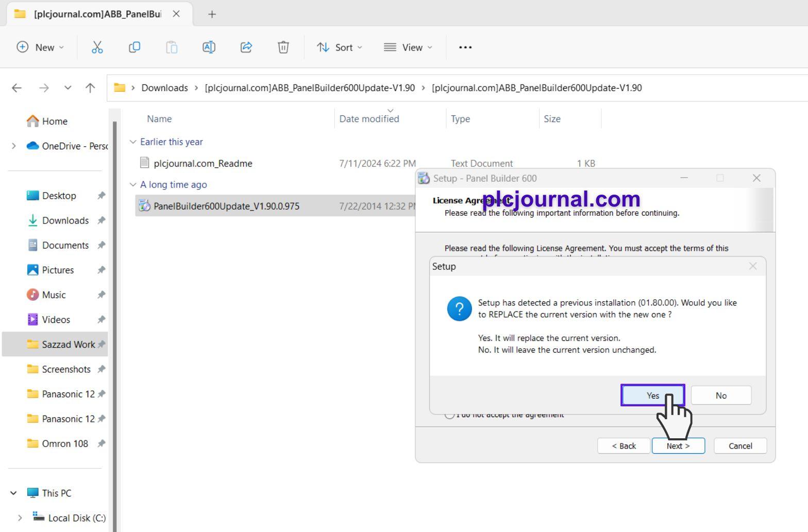Click the blue question mark icon
Image resolution: width=808 pixels, height=532 pixels.
click(x=460, y=308)
